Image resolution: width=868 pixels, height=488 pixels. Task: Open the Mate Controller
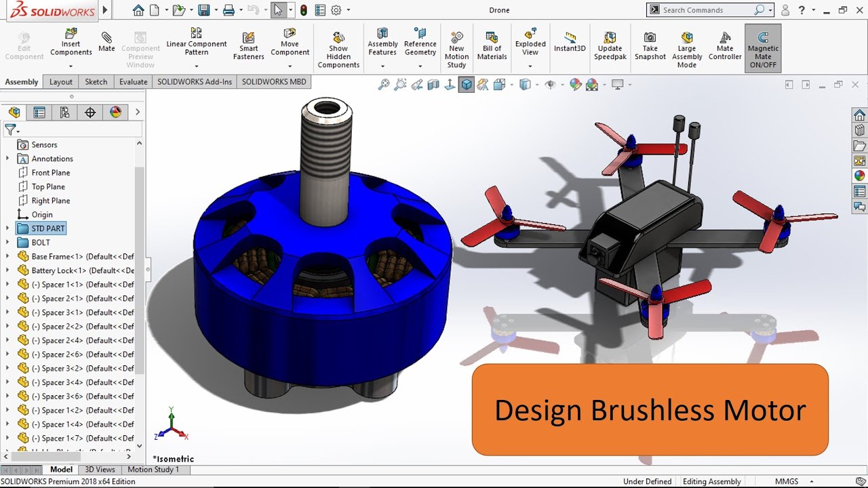[725, 46]
